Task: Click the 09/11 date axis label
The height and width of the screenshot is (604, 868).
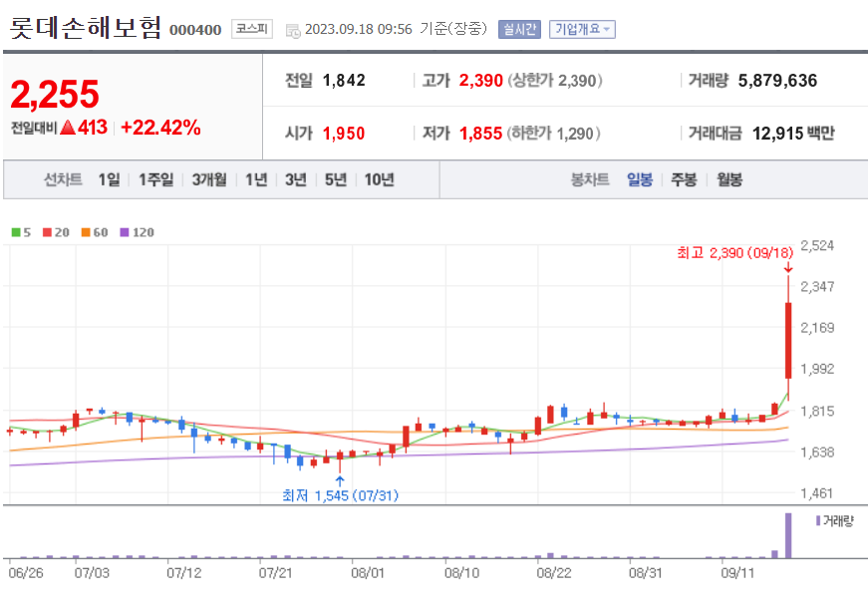Action: pos(737,572)
